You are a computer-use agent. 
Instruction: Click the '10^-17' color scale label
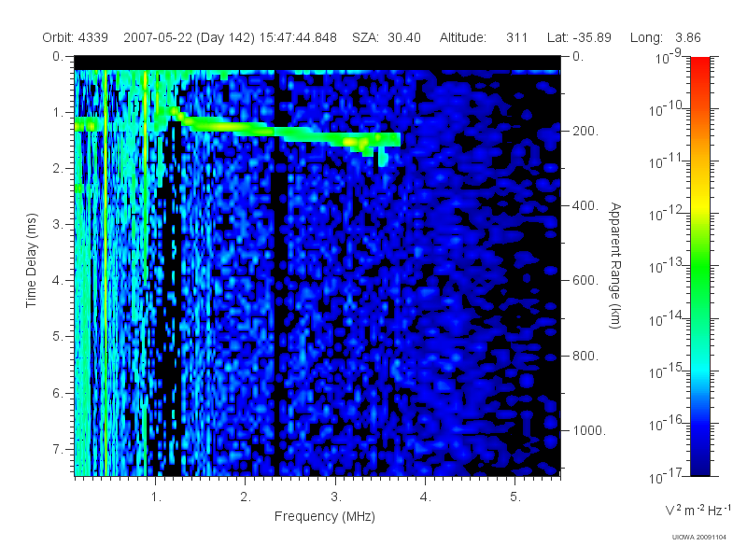point(668,476)
